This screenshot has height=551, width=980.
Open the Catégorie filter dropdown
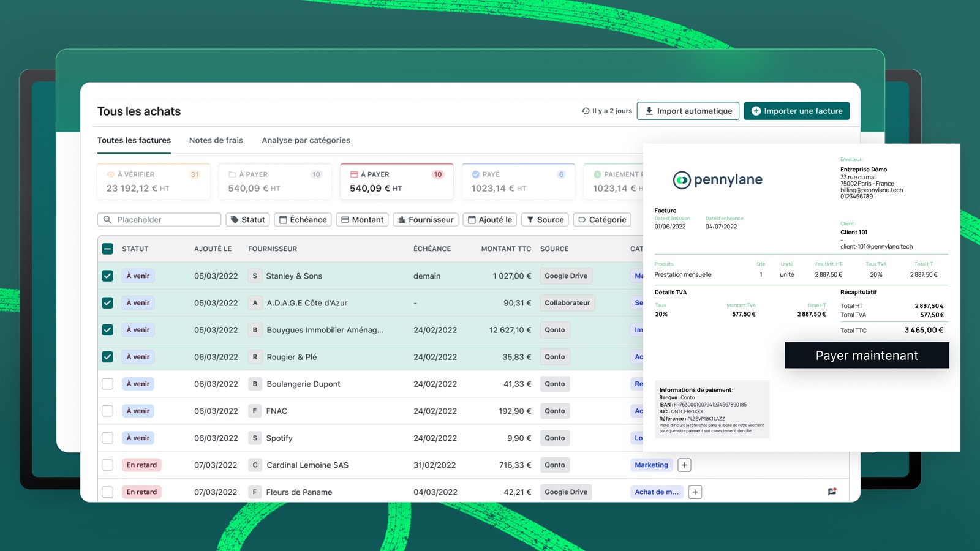(x=602, y=219)
